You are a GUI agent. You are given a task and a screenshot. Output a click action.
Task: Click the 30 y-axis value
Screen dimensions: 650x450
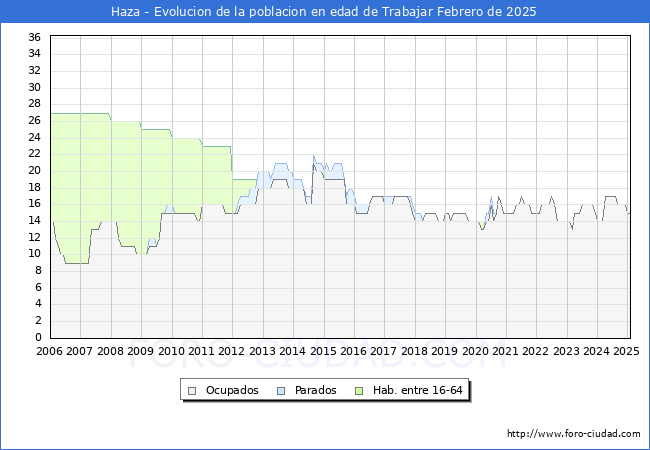click(x=35, y=87)
